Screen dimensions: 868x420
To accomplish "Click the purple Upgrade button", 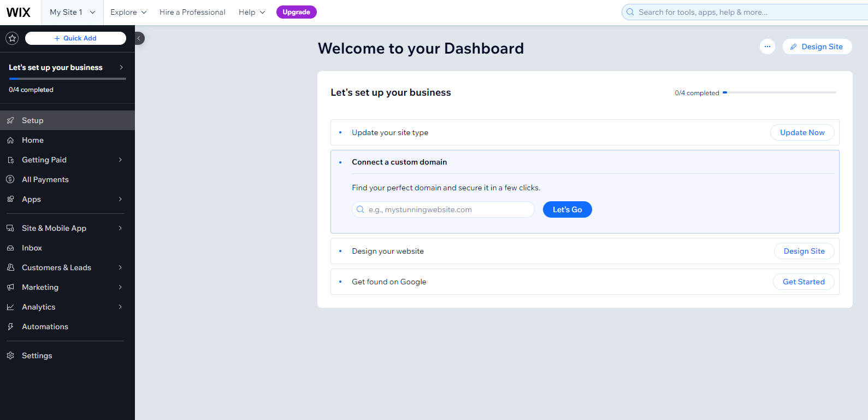I will click(297, 12).
